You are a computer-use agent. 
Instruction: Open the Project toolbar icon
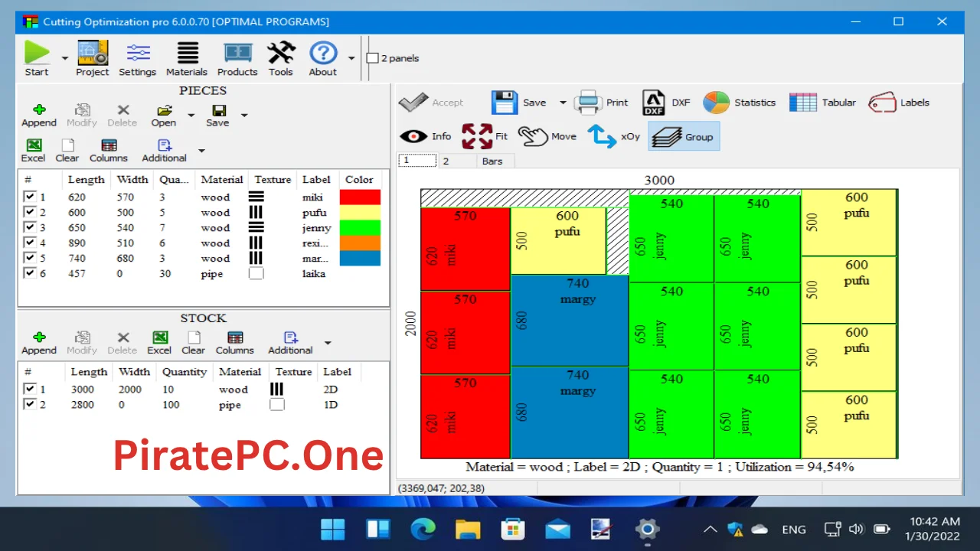pyautogui.click(x=92, y=58)
